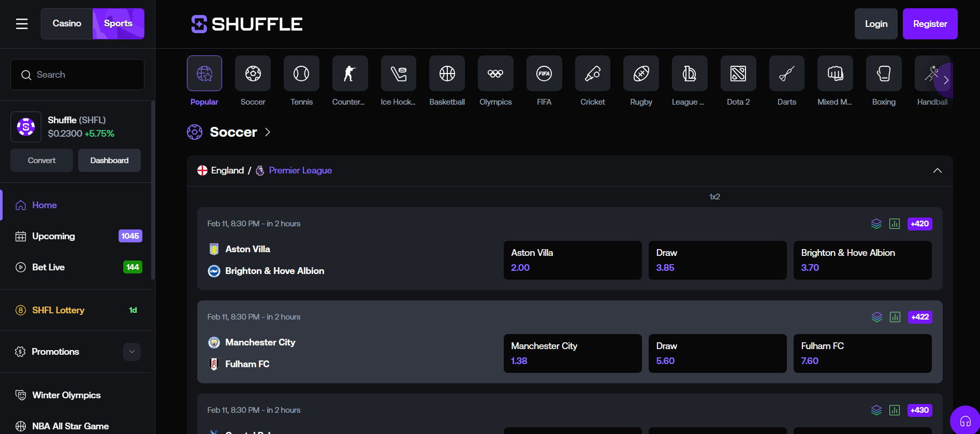The height and width of the screenshot is (434, 980).
Task: Bet on Brighton & Hove Albion at 3.70
Action: tap(862, 260)
